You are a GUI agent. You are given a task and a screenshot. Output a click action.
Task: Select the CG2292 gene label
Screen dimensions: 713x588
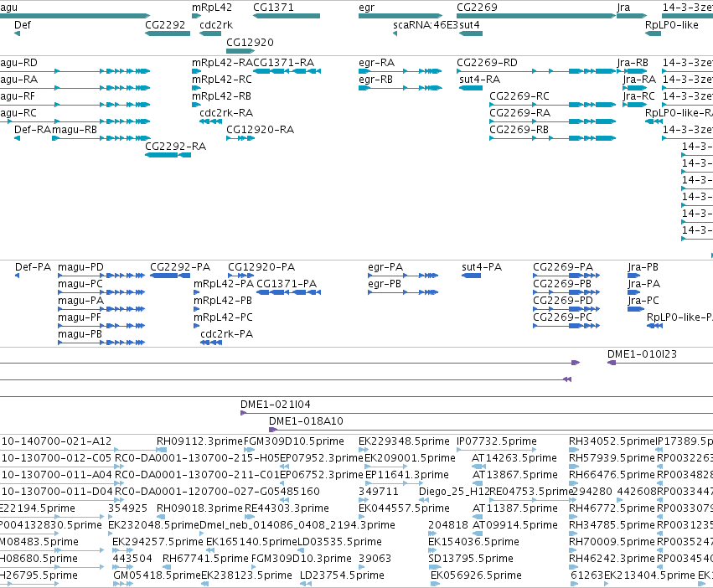(165, 25)
